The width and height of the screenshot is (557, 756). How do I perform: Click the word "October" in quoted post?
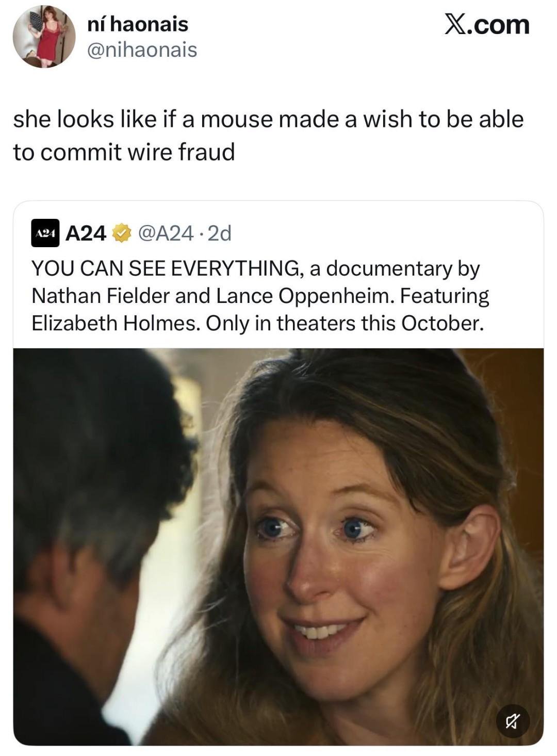click(x=443, y=324)
